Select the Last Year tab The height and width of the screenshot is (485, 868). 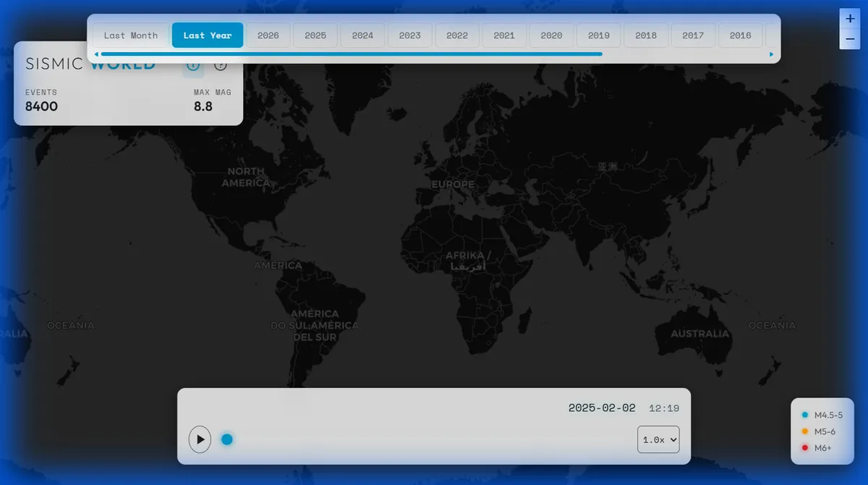pyautogui.click(x=208, y=35)
